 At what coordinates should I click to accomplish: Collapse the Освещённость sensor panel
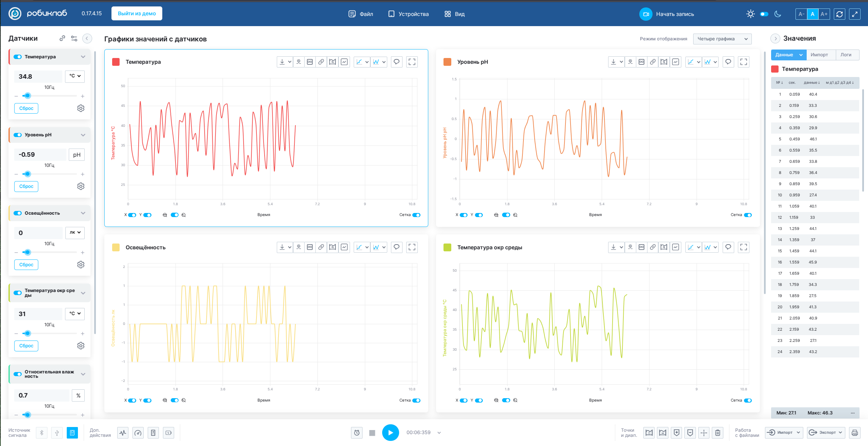[x=83, y=213]
